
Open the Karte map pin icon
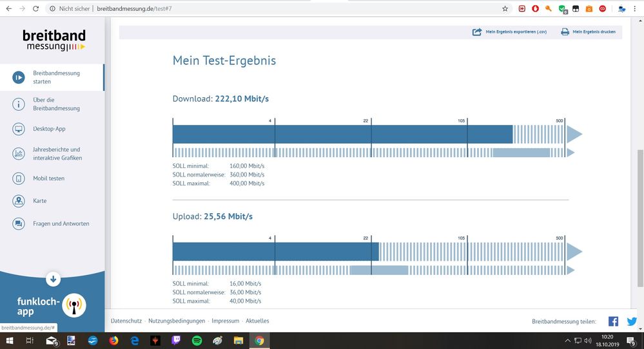19,201
